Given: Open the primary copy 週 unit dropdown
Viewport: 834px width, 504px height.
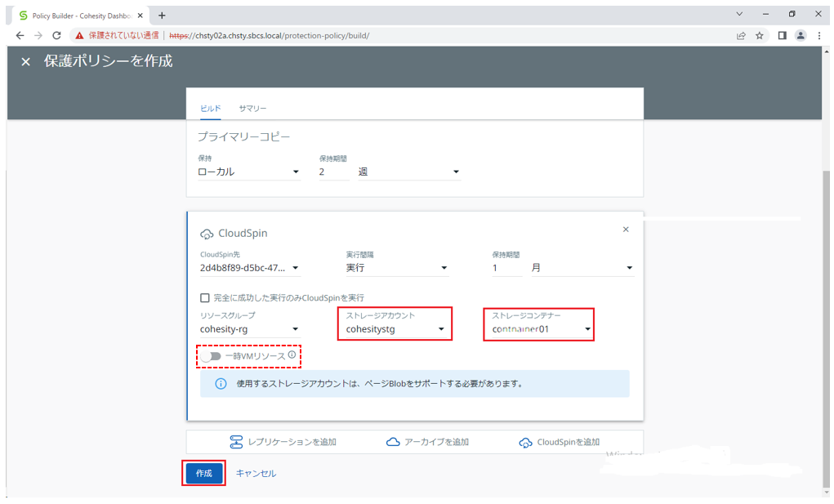Looking at the screenshot, I should tap(409, 172).
